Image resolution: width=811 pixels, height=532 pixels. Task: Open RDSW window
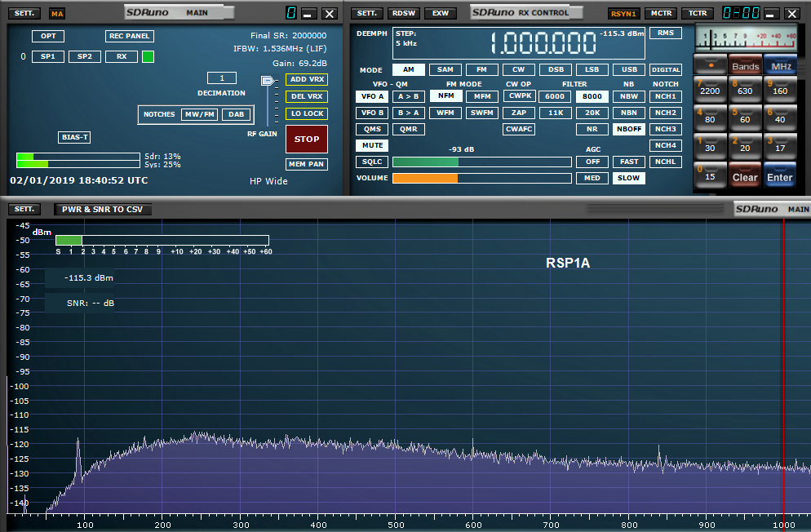tap(404, 13)
